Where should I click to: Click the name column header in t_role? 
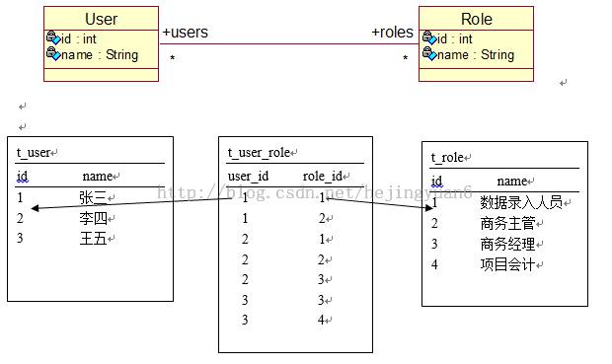pos(512,182)
